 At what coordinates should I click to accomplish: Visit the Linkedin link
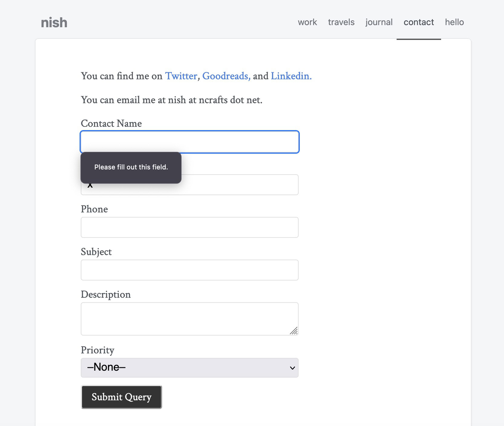point(291,76)
